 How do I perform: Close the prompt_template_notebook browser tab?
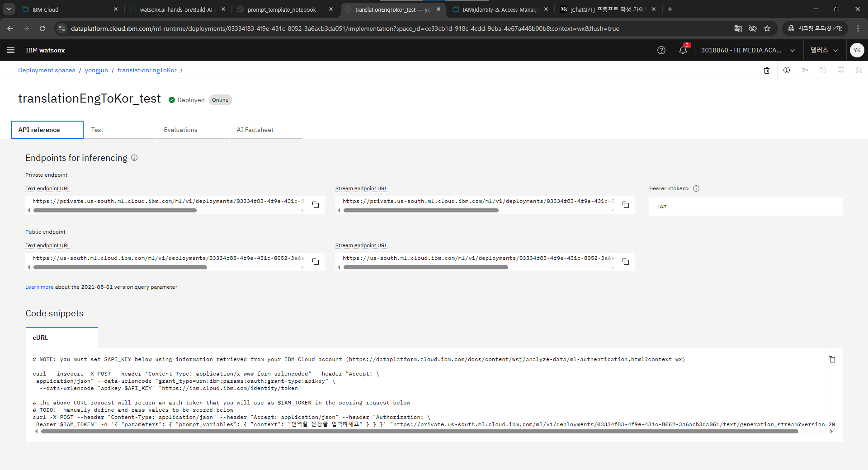tap(331, 9)
